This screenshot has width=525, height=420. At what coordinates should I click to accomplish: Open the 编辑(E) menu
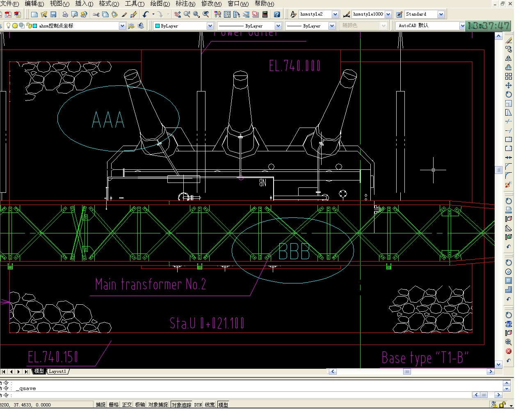click(x=34, y=4)
